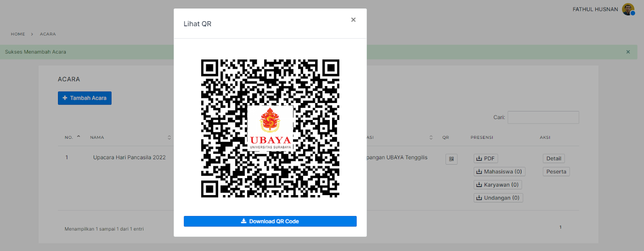
Task: Select pagination page 1
Action: 560,227
